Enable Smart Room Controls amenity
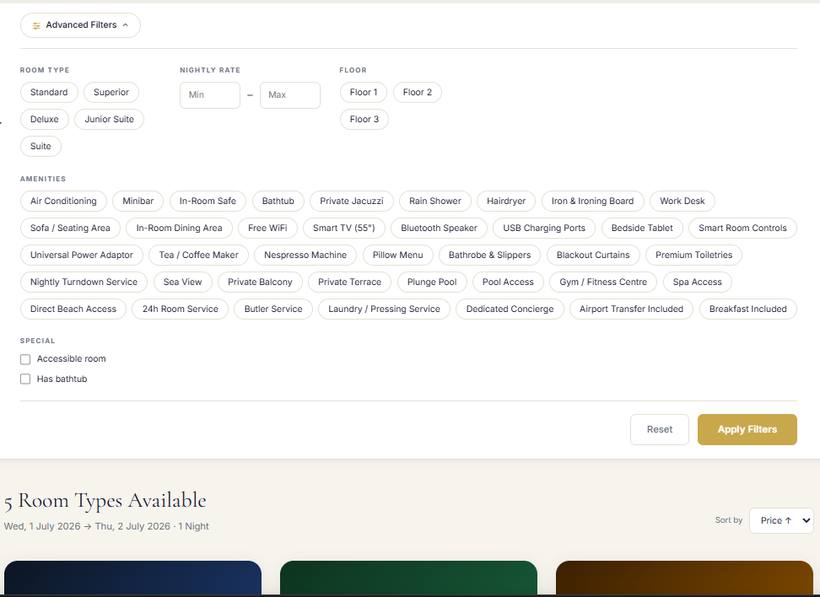The image size is (820, 597). click(x=743, y=228)
